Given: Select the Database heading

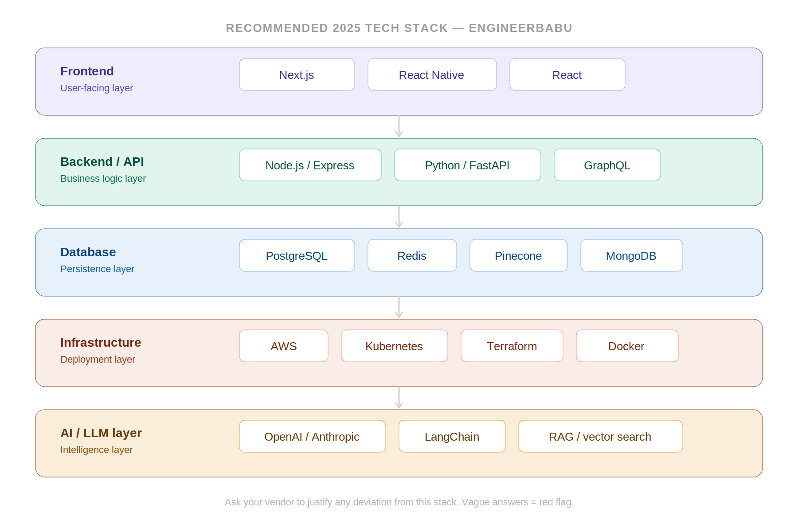Looking at the screenshot, I should tap(88, 252).
